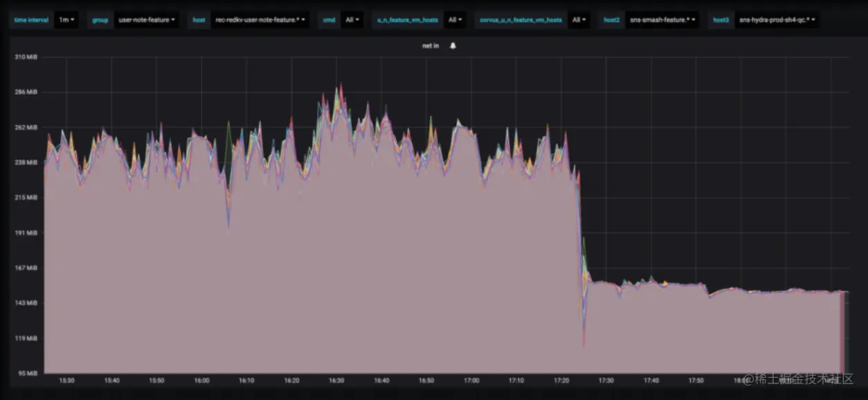Click the time interval variable label
Screen dimensions: 868x400
(x=31, y=20)
